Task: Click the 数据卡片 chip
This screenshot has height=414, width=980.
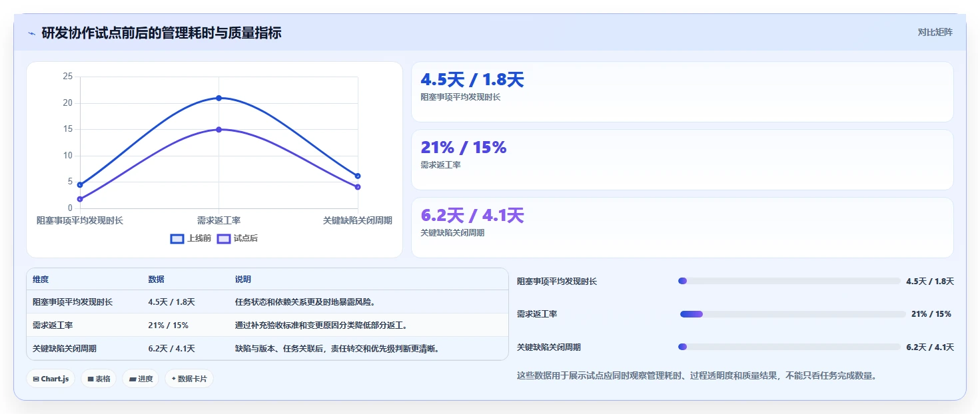Action: pos(189,379)
